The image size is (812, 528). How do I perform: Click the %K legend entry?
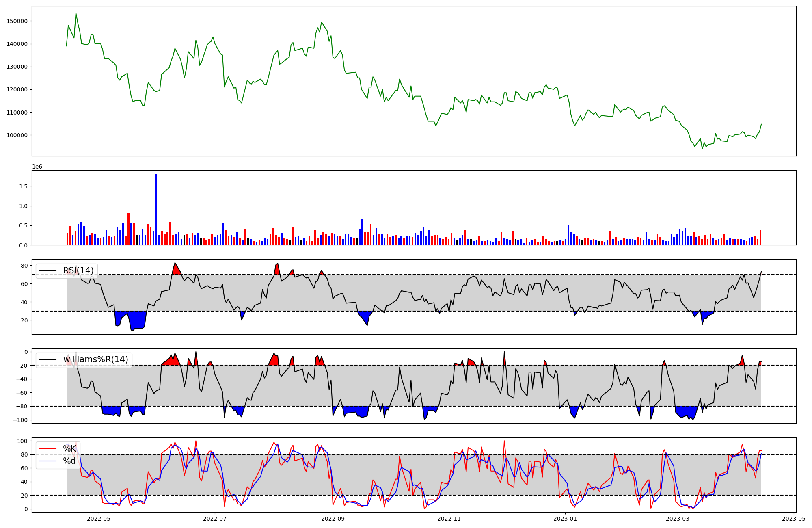pos(69,449)
